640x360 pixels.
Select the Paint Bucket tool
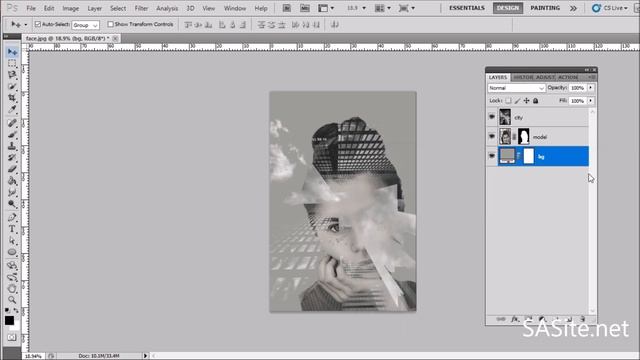(x=12, y=180)
